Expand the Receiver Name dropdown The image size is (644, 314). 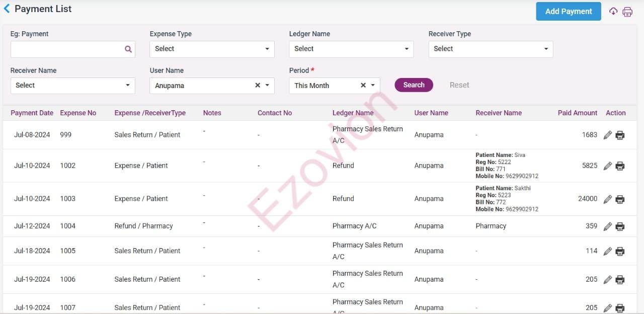[x=72, y=86]
